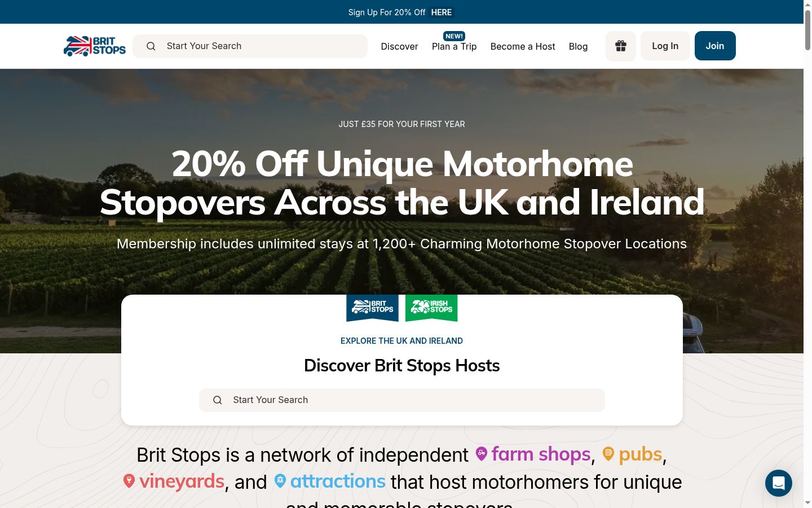Click the farm shops pin icon

tap(482, 454)
